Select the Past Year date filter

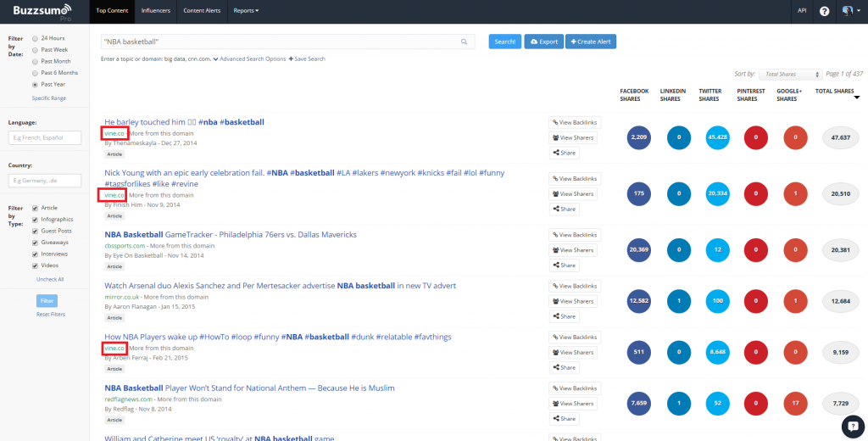[x=36, y=85]
